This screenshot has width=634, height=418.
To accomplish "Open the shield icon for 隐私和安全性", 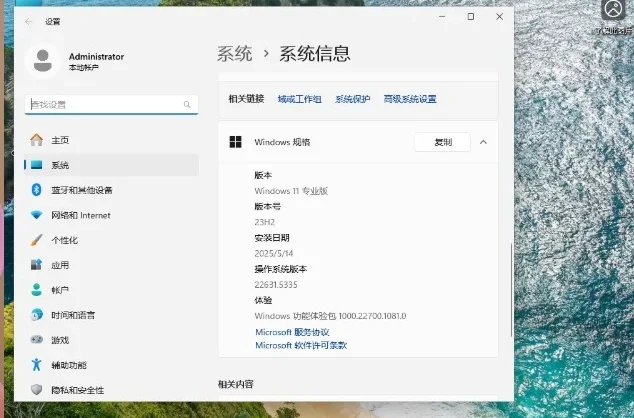I will 36,390.
